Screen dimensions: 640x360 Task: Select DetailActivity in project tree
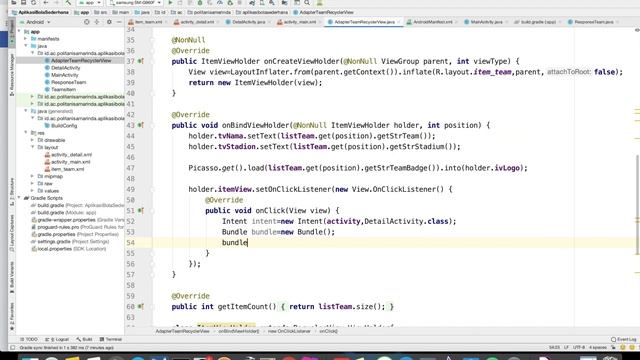(65, 68)
